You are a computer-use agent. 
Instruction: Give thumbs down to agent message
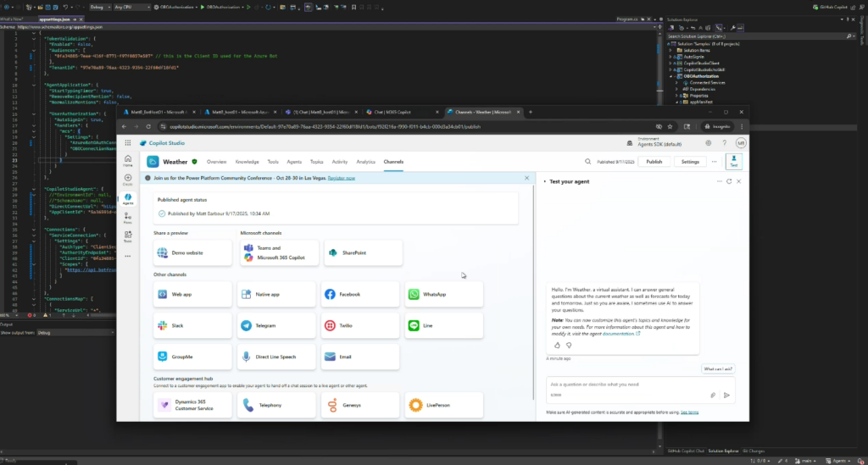click(x=569, y=345)
